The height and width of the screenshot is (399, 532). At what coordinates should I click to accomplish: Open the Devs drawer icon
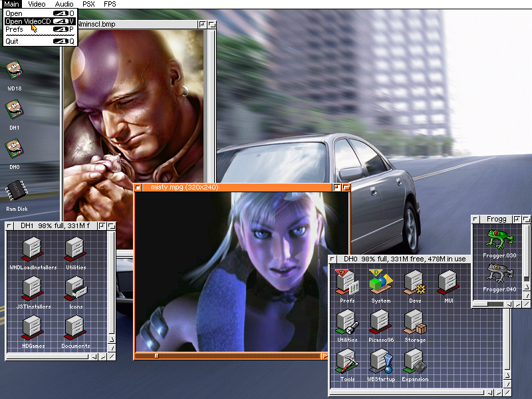[416, 283]
